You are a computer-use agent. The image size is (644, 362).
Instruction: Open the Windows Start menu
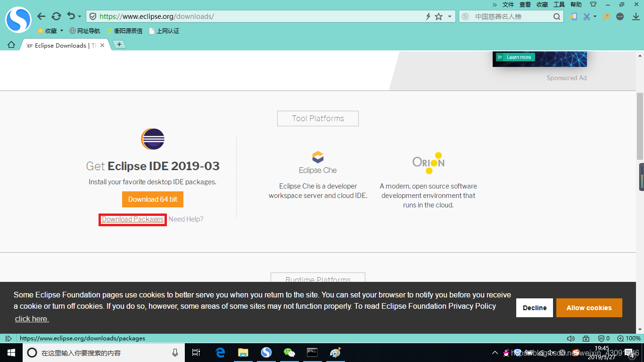(11, 353)
